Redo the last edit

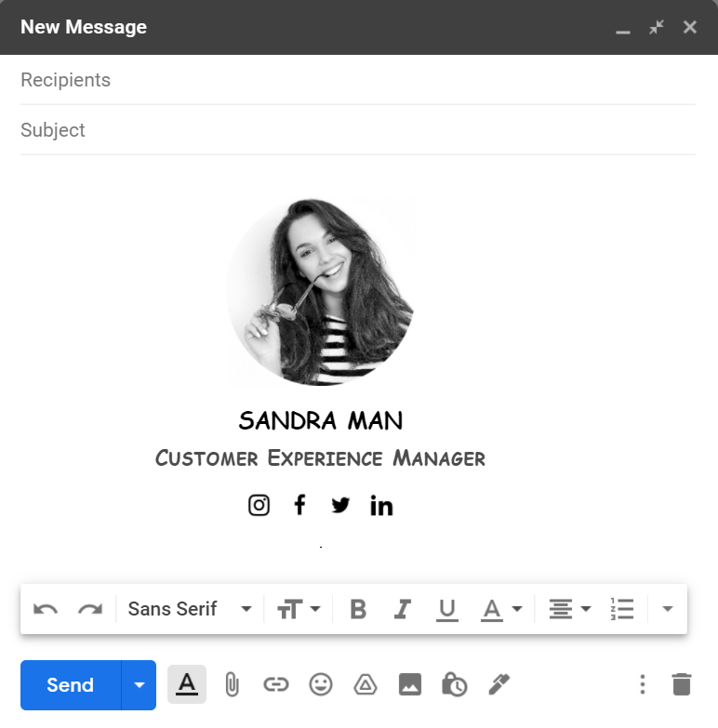tap(89, 609)
